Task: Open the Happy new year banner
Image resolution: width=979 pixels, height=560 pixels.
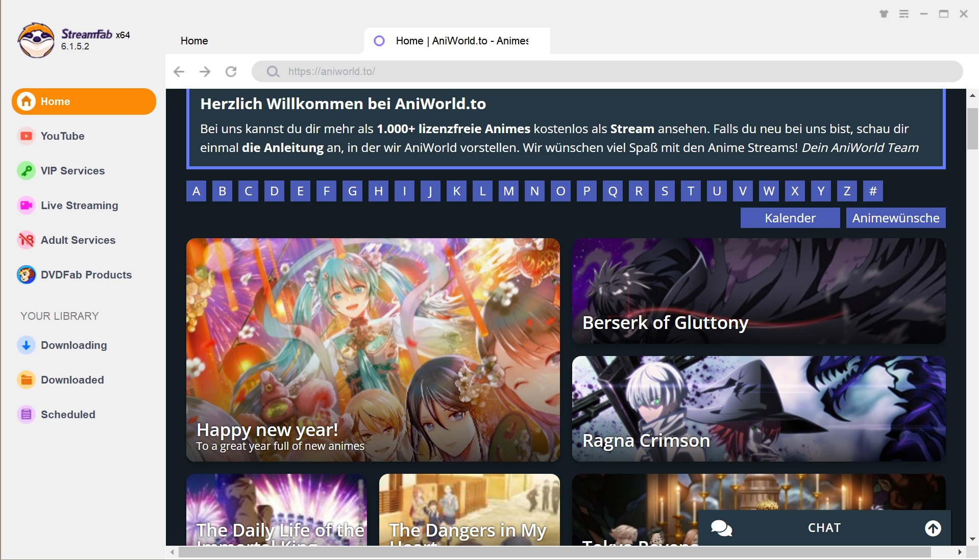Action: click(373, 350)
